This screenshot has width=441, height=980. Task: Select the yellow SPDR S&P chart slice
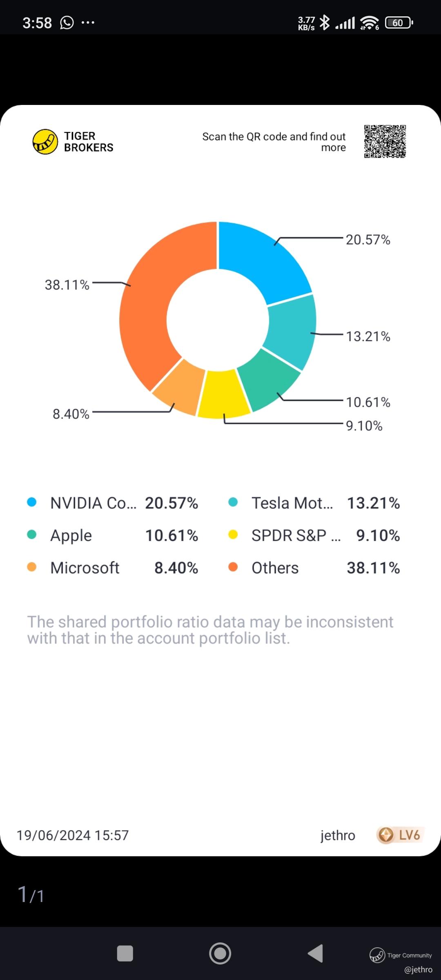(223, 394)
